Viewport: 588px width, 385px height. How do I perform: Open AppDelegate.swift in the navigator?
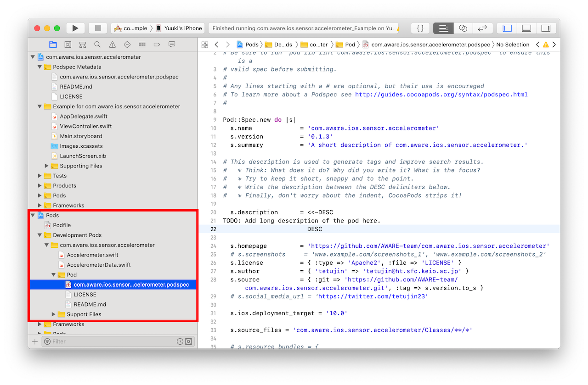point(84,117)
